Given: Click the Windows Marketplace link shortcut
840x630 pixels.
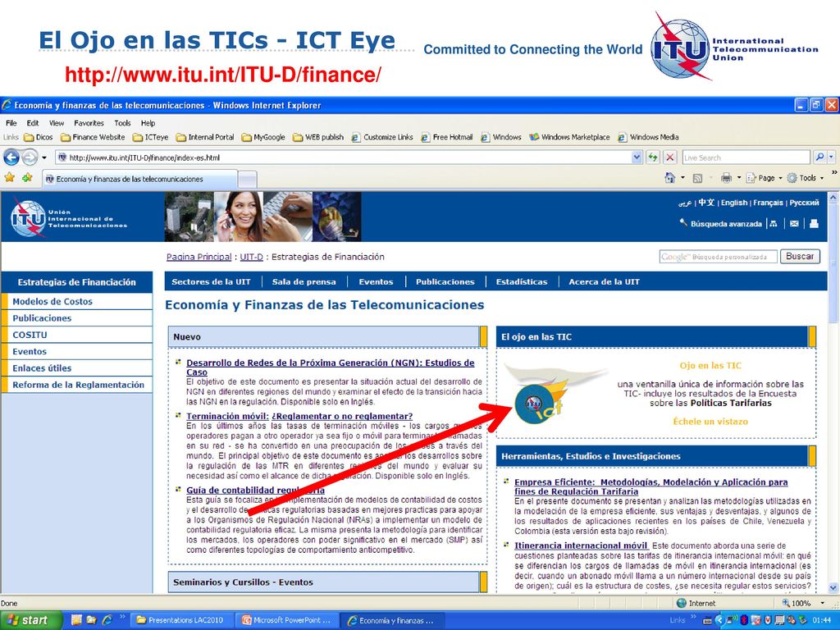Looking at the screenshot, I should [x=569, y=137].
